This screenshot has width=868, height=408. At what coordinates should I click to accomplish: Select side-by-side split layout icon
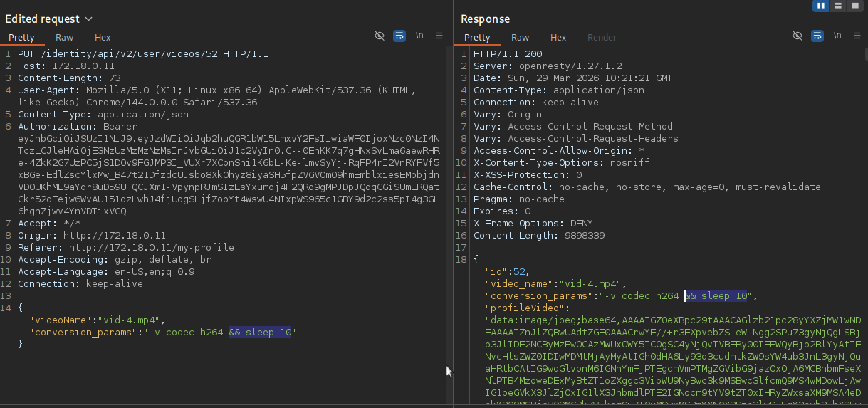click(820, 5)
